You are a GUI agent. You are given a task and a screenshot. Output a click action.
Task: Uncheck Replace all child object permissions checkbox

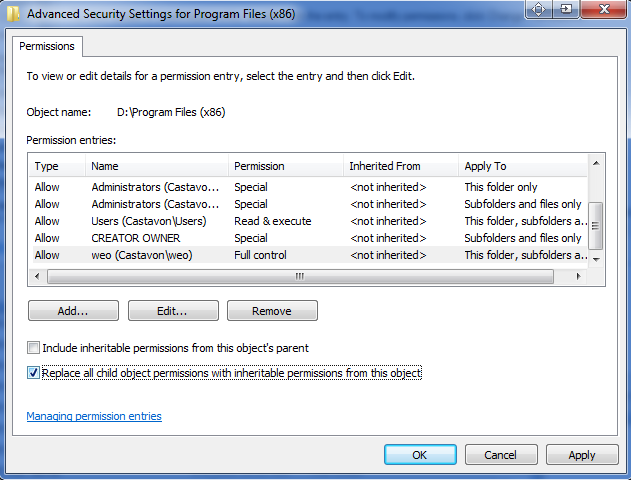coord(33,373)
